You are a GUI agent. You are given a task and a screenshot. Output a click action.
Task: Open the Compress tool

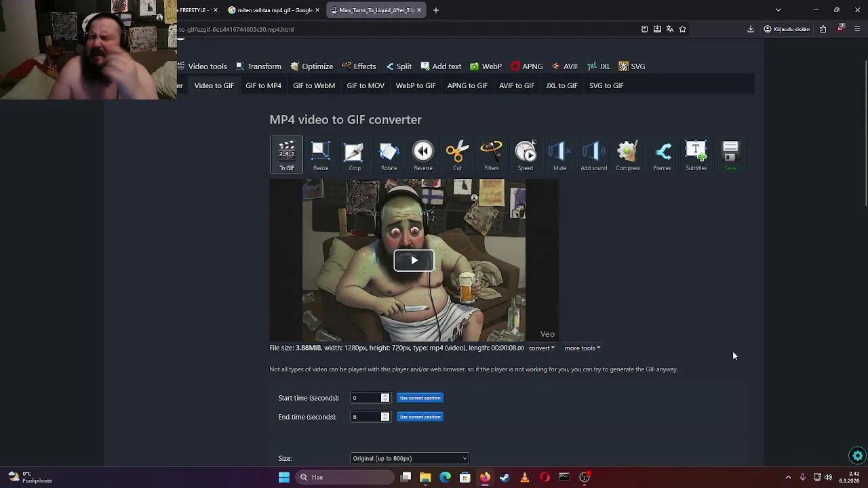[x=628, y=155]
